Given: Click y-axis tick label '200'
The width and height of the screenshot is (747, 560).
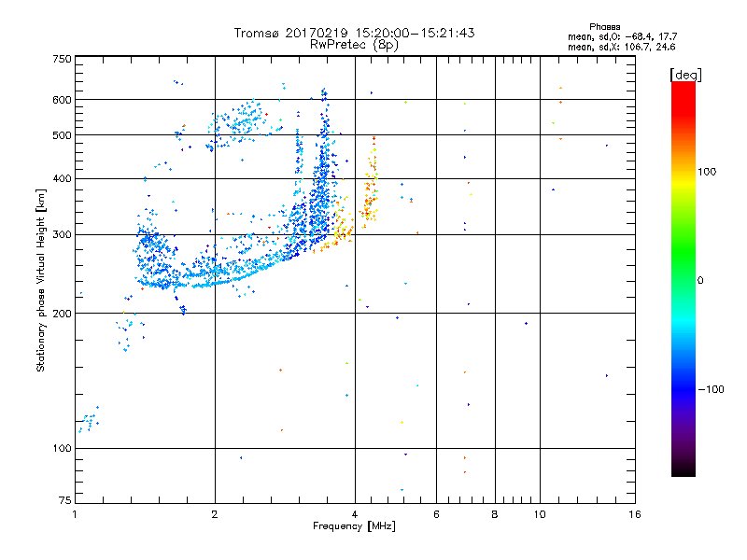Looking at the screenshot, I should pyautogui.click(x=62, y=314).
